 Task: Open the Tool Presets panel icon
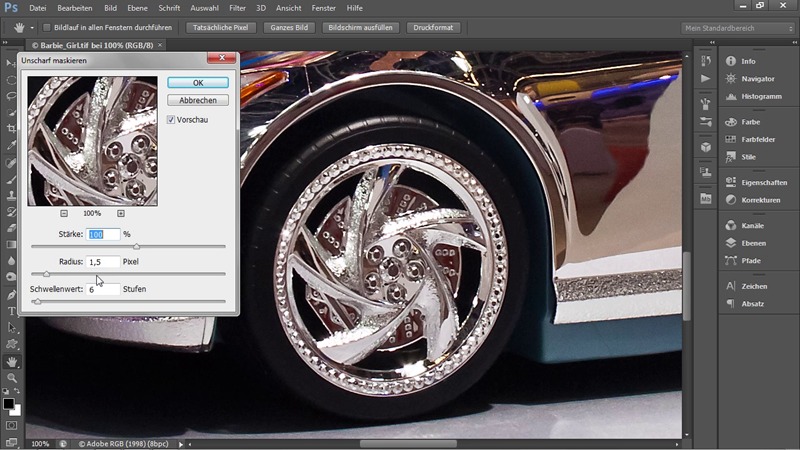706,121
